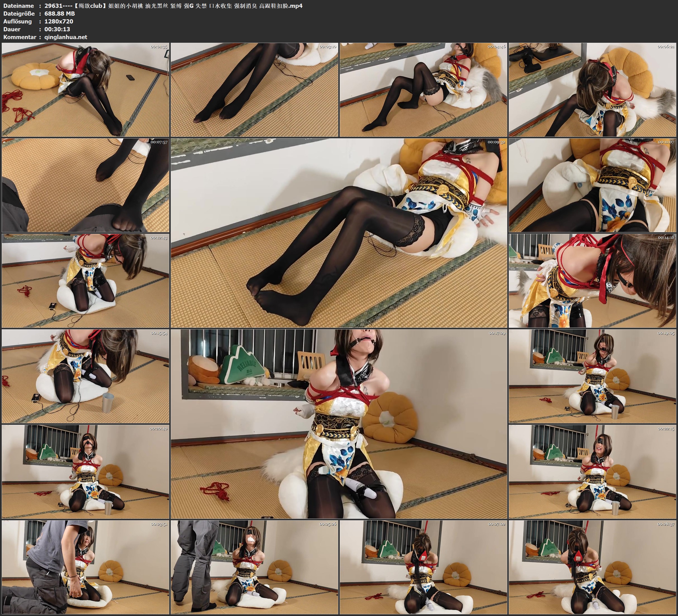678x616 pixels.
Task: Open the large frame at 00:09:32
Action: (x=339, y=233)
